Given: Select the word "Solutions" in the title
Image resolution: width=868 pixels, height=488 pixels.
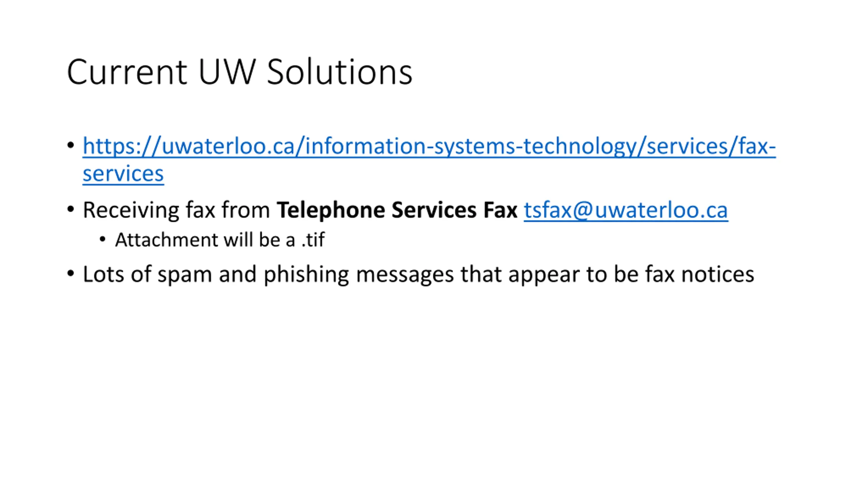Looking at the screenshot, I should (339, 72).
